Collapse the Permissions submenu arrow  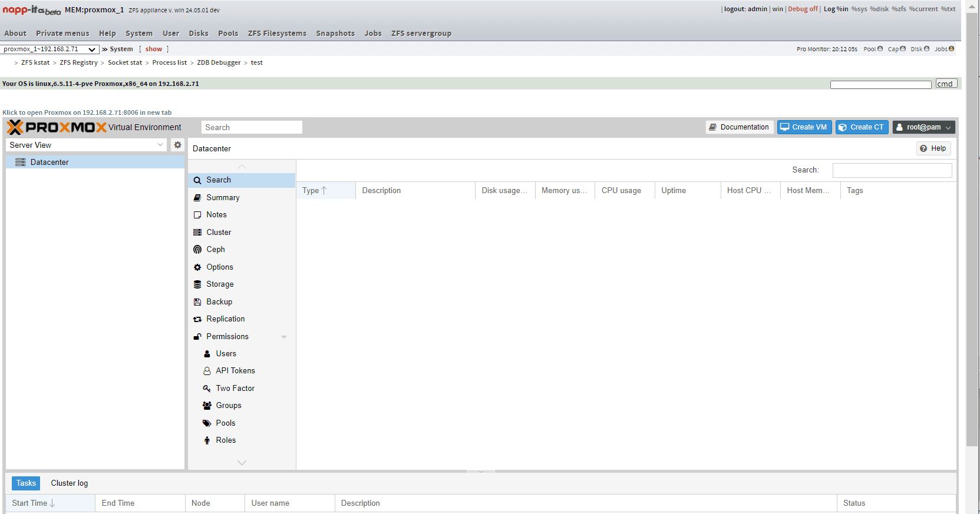point(284,337)
